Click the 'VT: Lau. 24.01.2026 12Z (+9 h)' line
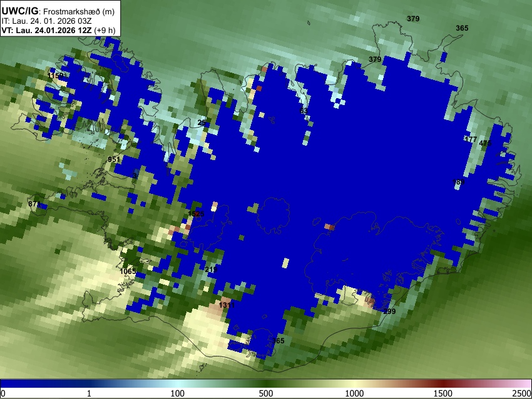Screen dimensions: 532x399 point(58,30)
